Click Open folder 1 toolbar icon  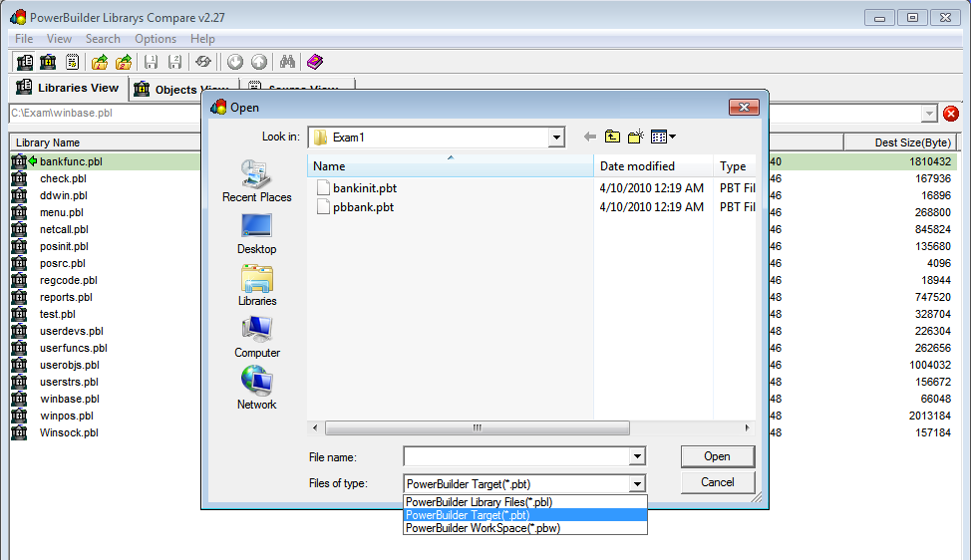coord(99,62)
